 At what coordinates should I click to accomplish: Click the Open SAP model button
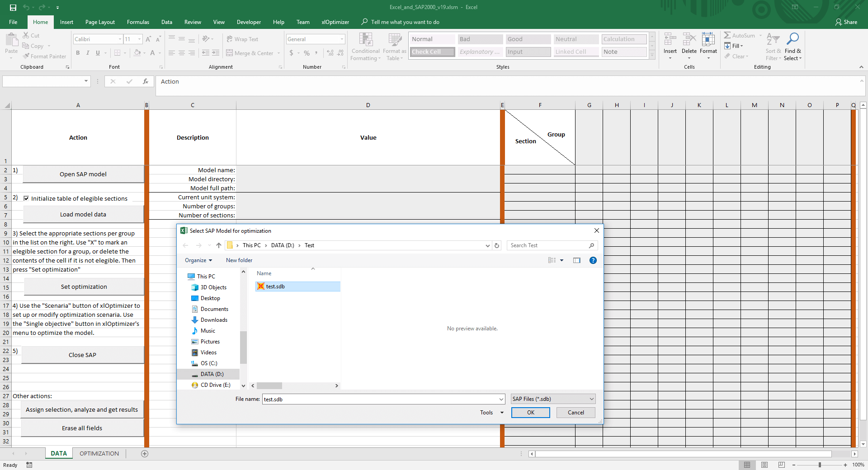coord(83,174)
